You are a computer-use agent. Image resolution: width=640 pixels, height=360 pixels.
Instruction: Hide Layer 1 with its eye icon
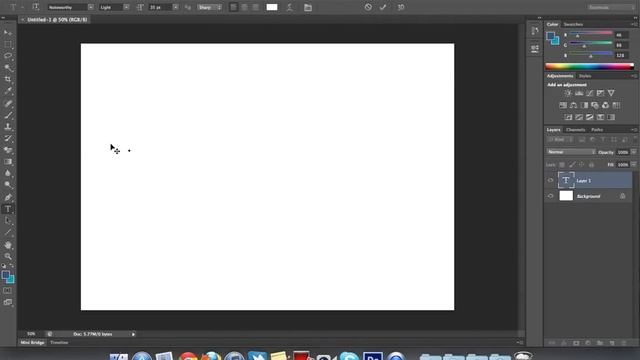550,180
